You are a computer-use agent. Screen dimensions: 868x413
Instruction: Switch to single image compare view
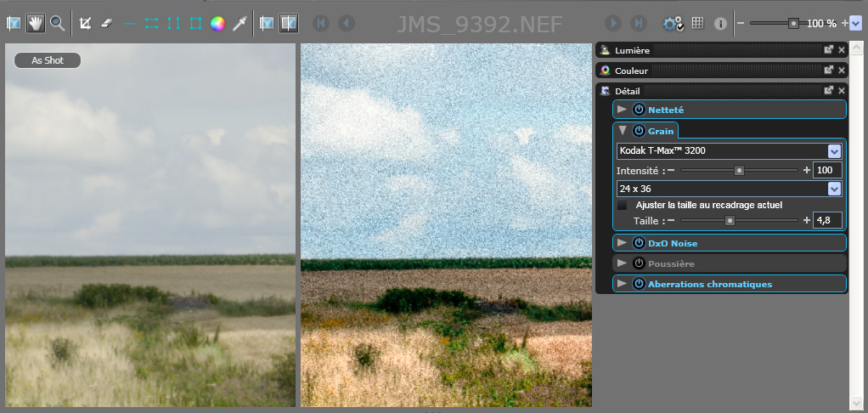pyautogui.click(x=267, y=23)
